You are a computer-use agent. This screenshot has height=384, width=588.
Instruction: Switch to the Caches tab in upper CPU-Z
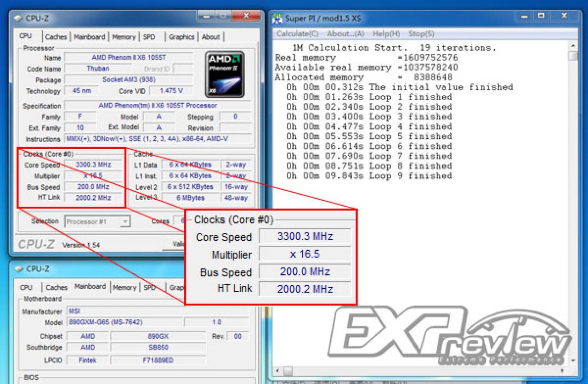[x=56, y=37]
